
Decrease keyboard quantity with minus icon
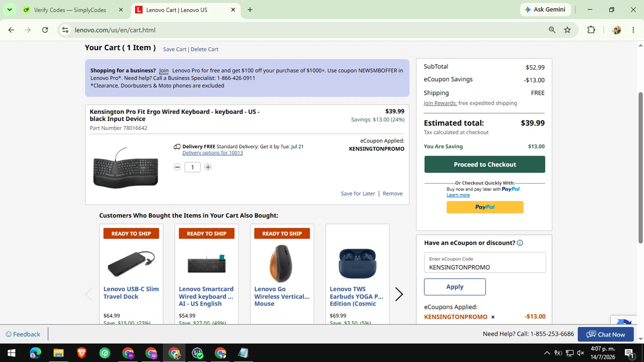pyautogui.click(x=177, y=167)
